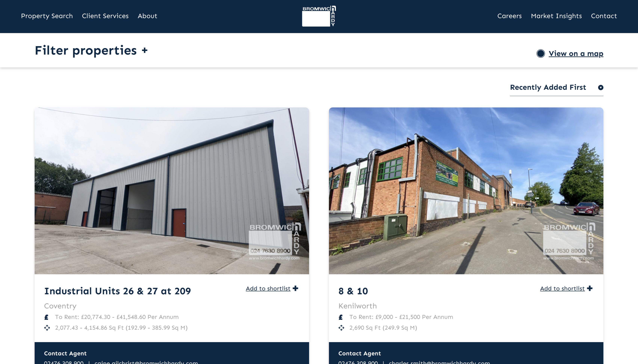Open the Recently Added First sort dropdown arrow
The width and height of the screenshot is (638, 364).
pyautogui.click(x=600, y=88)
